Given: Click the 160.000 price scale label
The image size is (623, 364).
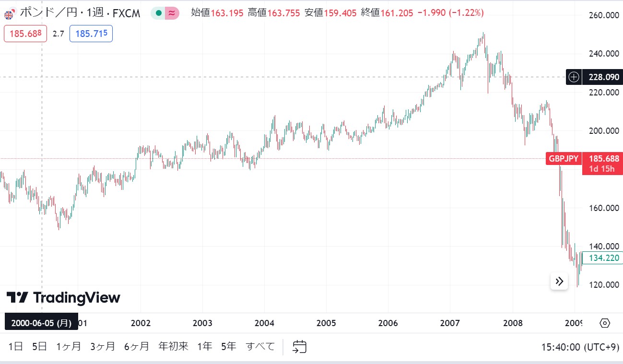Looking at the screenshot, I should pos(604,208).
